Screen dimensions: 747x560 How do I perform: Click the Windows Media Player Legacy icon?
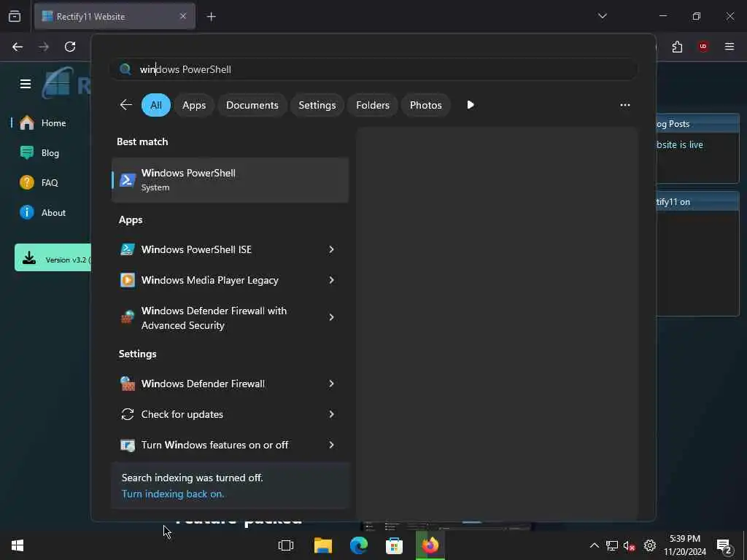(127, 280)
